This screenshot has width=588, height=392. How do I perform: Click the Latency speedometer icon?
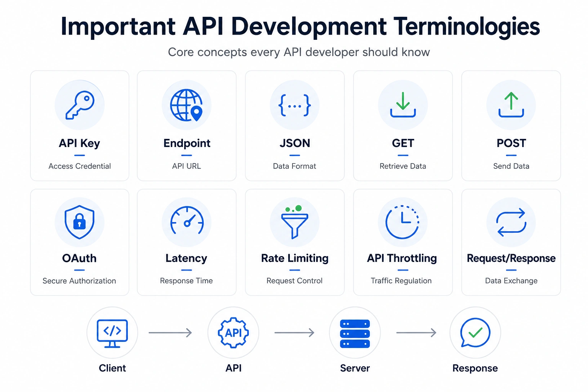187,220
